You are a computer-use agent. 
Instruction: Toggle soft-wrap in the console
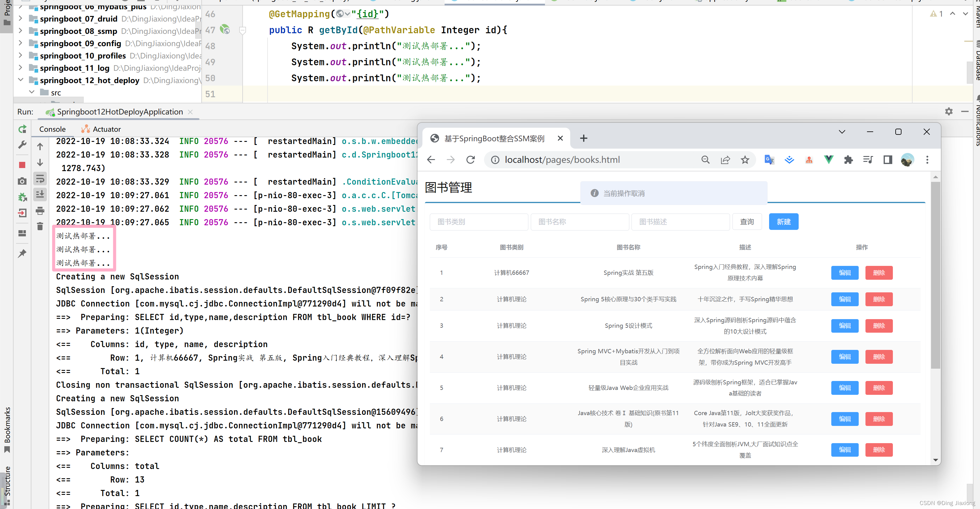pos(40,179)
